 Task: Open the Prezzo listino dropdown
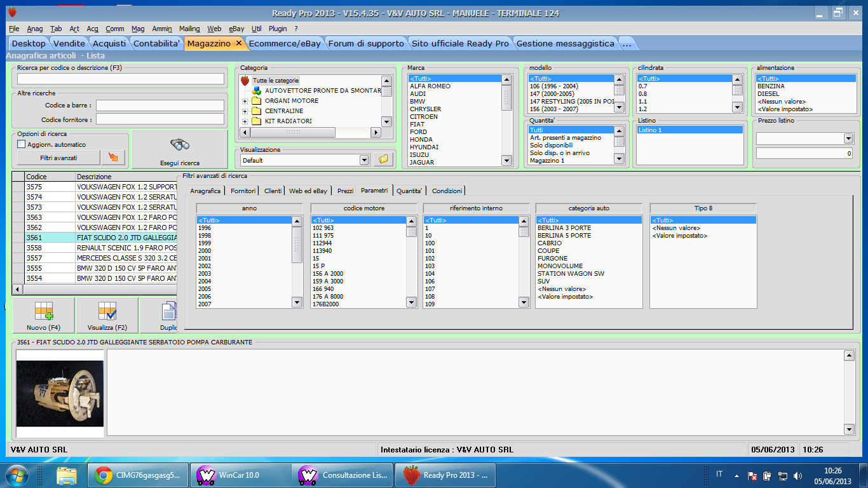848,139
